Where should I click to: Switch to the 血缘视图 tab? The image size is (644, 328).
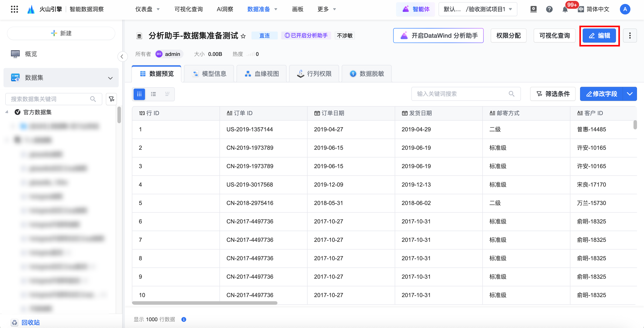(262, 74)
